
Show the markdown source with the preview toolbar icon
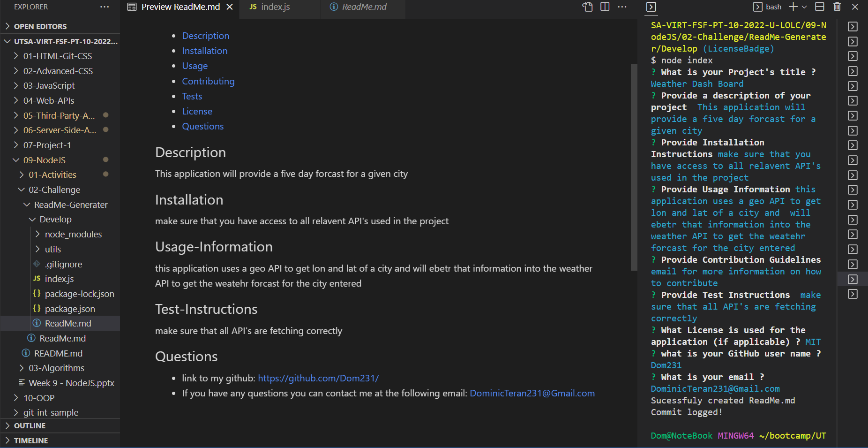coord(587,7)
